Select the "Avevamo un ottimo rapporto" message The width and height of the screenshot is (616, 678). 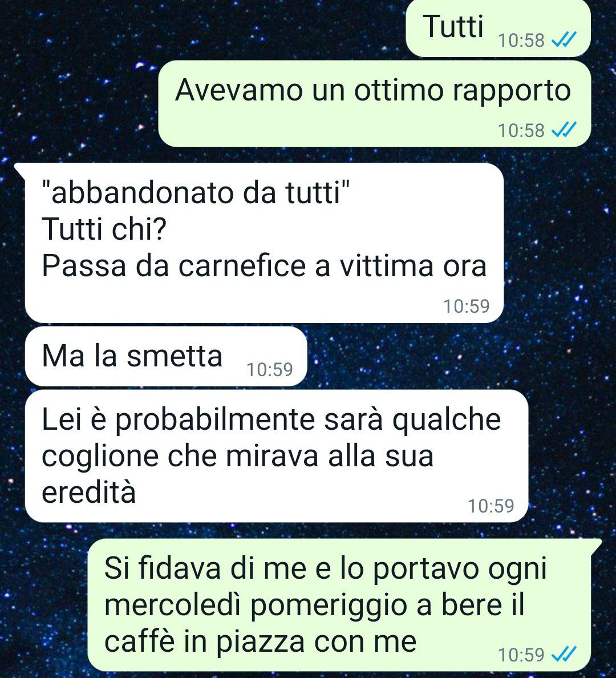[x=374, y=104]
